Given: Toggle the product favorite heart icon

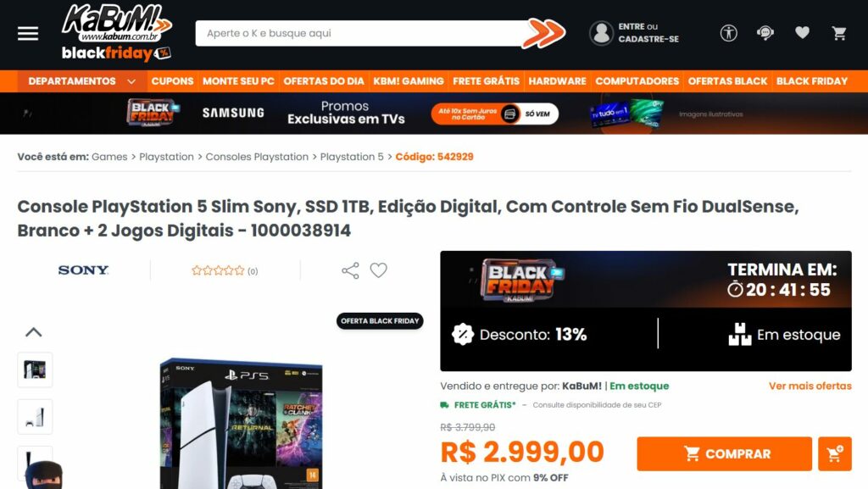Looking at the screenshot, I should pyautogui.click(x=379, y=270).
